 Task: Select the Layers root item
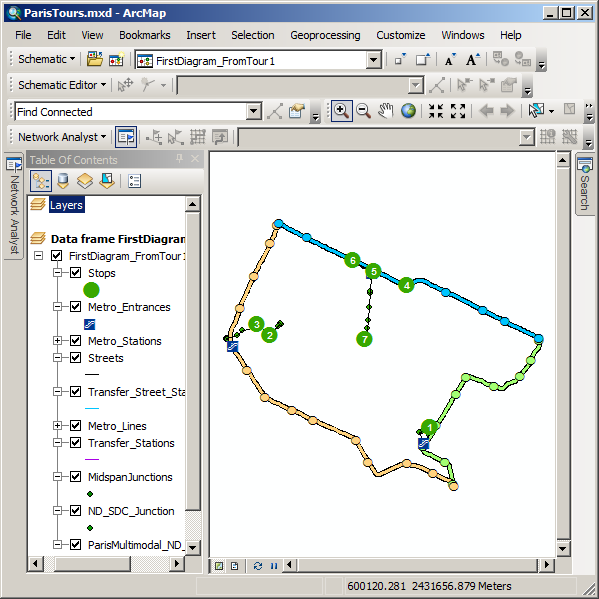click(x=66, y=205)
